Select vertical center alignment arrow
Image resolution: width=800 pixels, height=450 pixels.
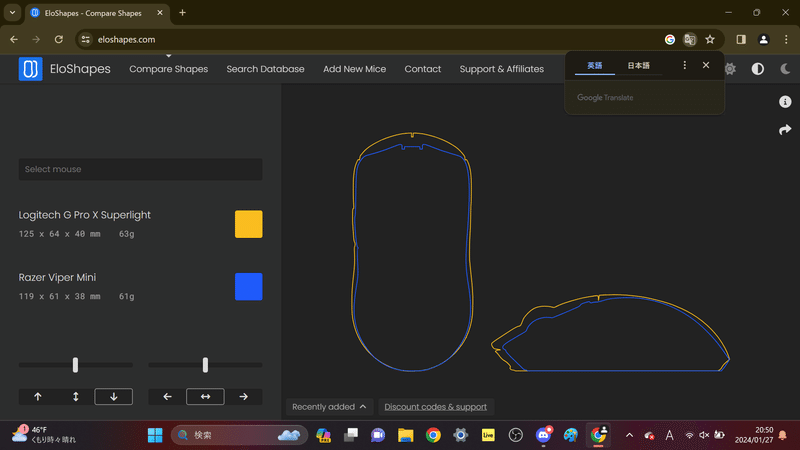(76, 396)
